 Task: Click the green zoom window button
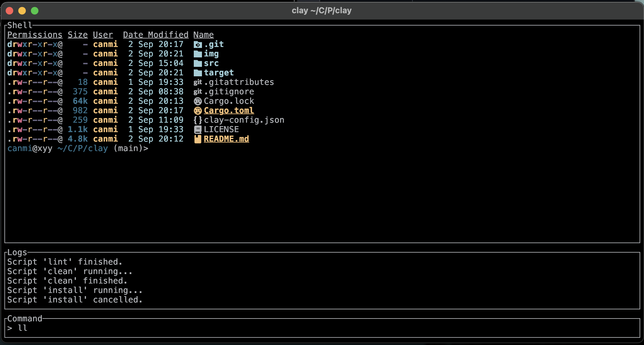(x=35, y=11)
